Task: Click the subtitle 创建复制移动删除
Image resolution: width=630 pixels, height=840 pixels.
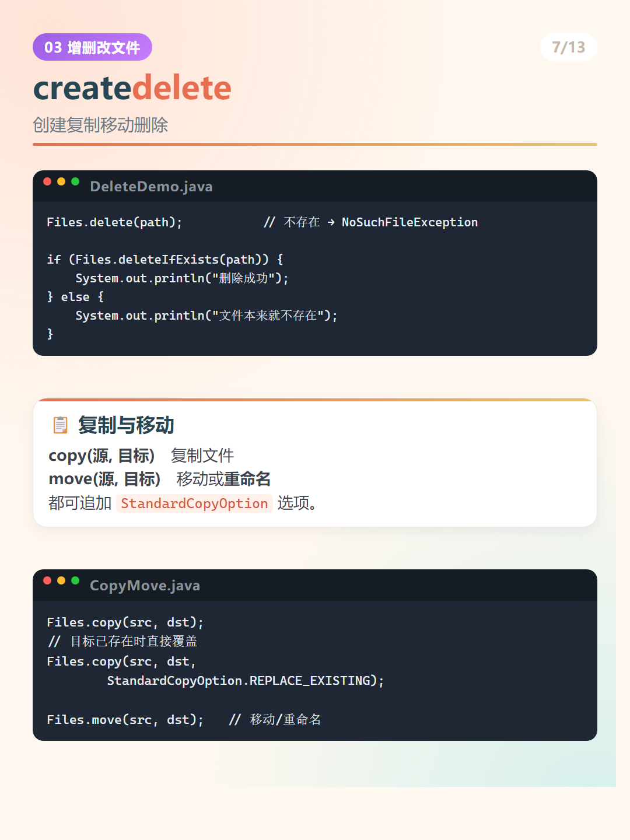Action: (100, 125)
